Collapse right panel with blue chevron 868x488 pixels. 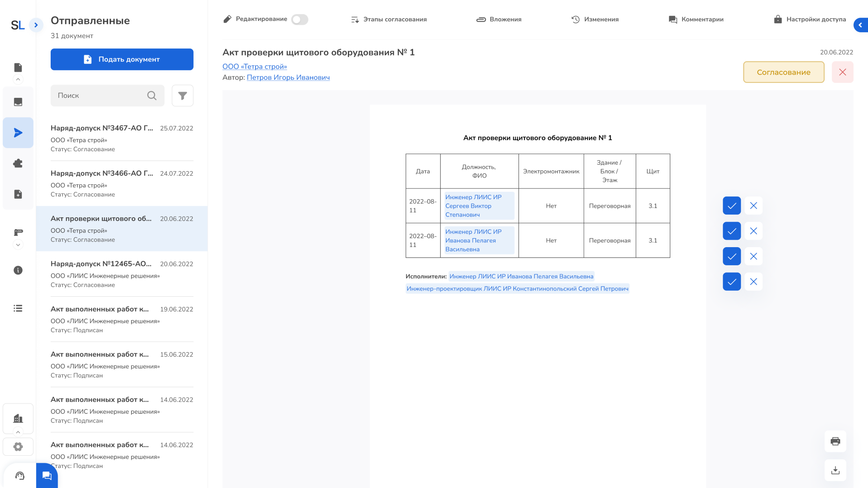[861, 25]
